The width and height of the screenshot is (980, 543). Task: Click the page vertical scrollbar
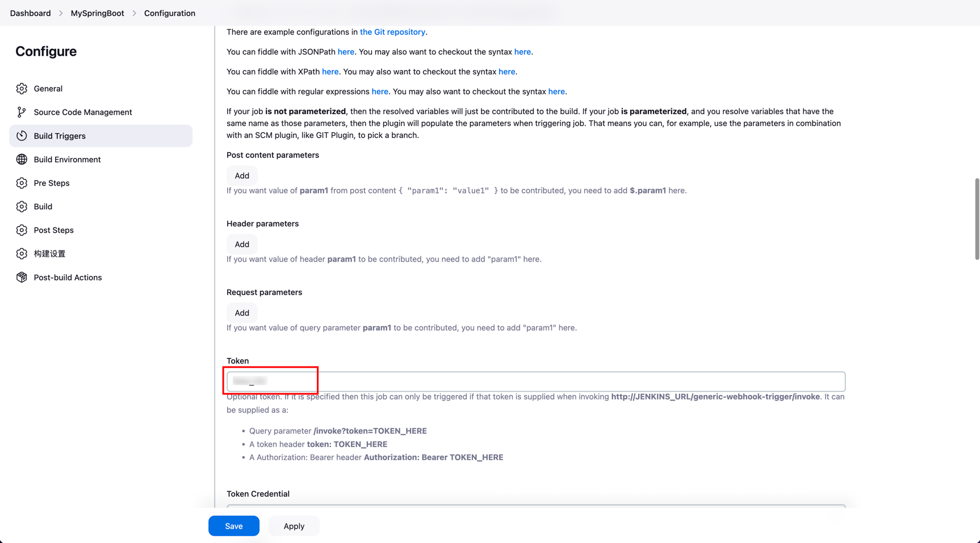[977, 219]
